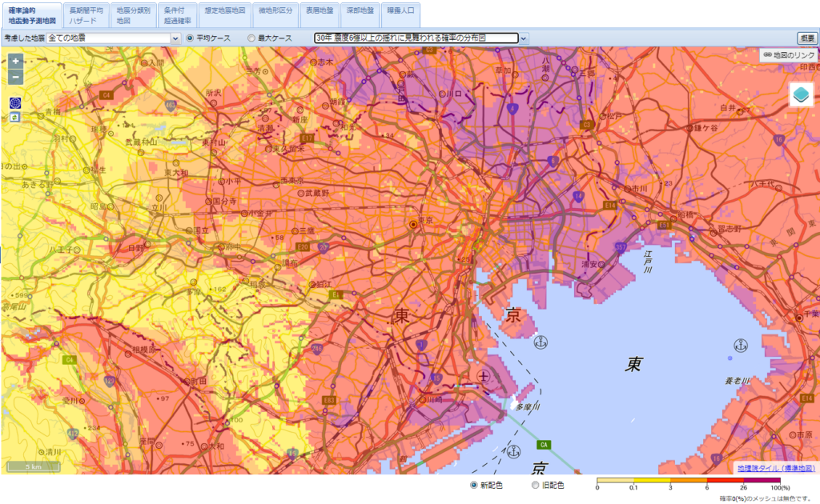Zoom in with the plus button
820x504 pixels.
[x=15, y=62]
